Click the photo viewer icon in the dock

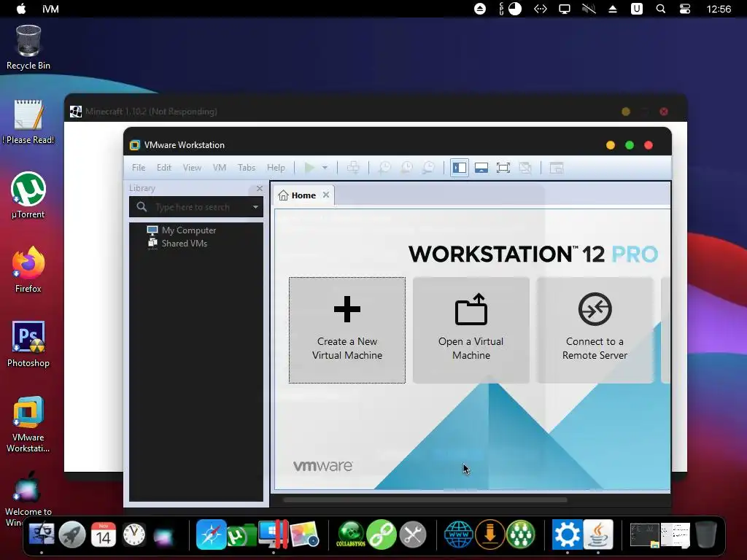pos(304,534)
